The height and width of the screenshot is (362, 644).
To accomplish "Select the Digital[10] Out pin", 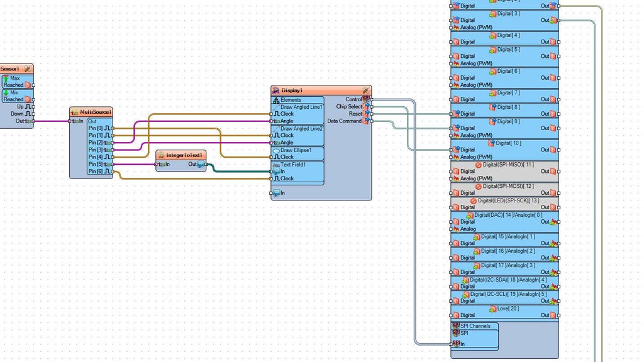I will coord(559,150).
